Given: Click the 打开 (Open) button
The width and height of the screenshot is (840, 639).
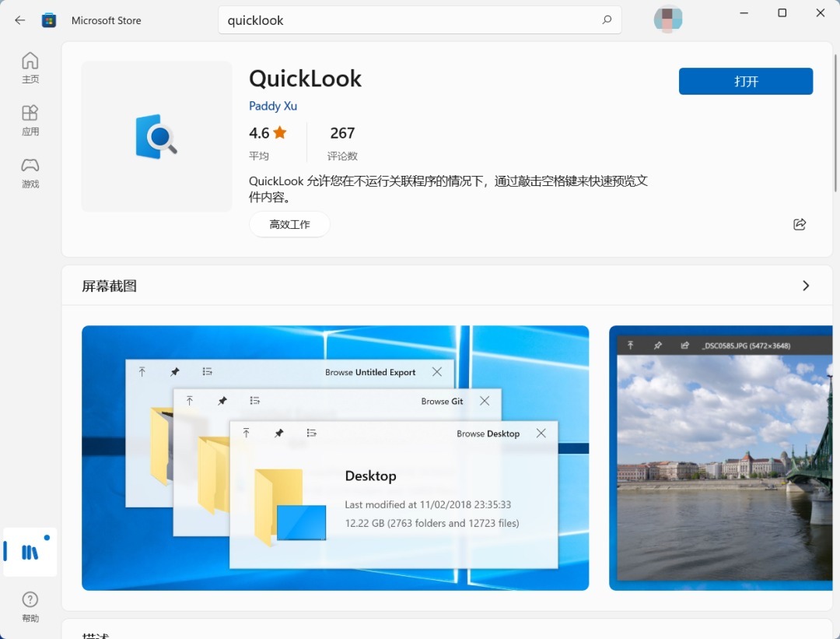Looking at the screenshot, I should pos(745,82).
